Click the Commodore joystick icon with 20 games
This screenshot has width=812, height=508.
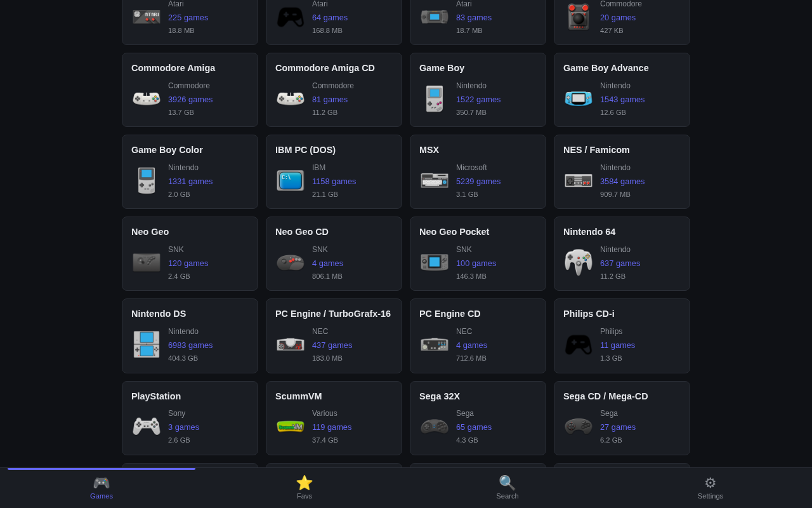tap(579, 17)
